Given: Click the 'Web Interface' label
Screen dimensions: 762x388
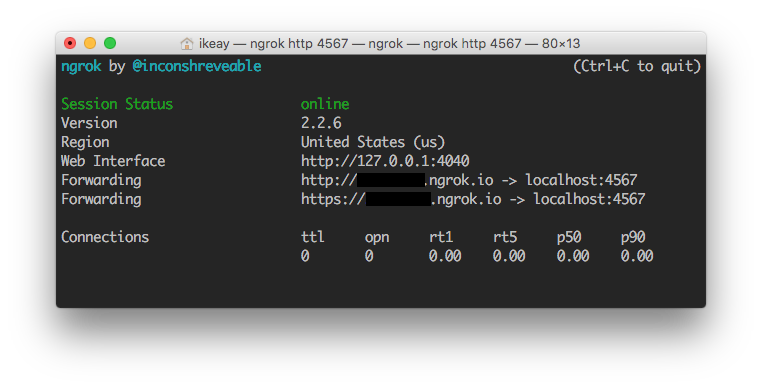Looking at the screenshot, I should (x=113, y=161).
